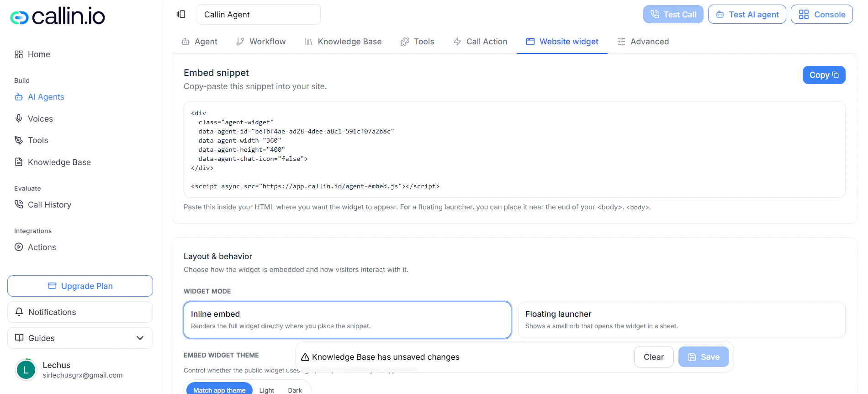Click the AI Agents robot icon

pyautogui.click(x=19, y=97)
